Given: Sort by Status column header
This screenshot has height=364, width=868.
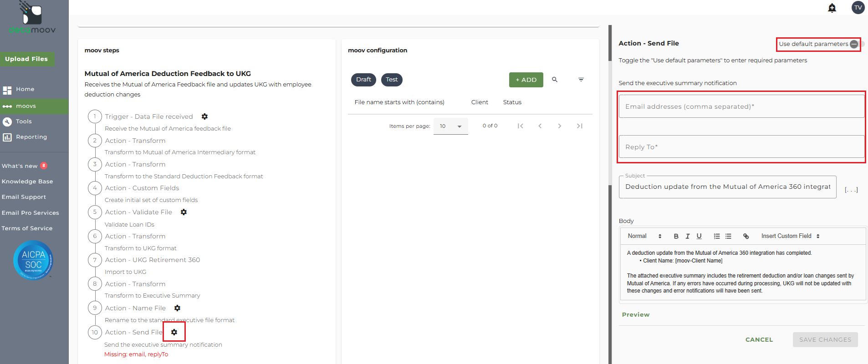Looking at the screenshot, I should pos(512,102).
